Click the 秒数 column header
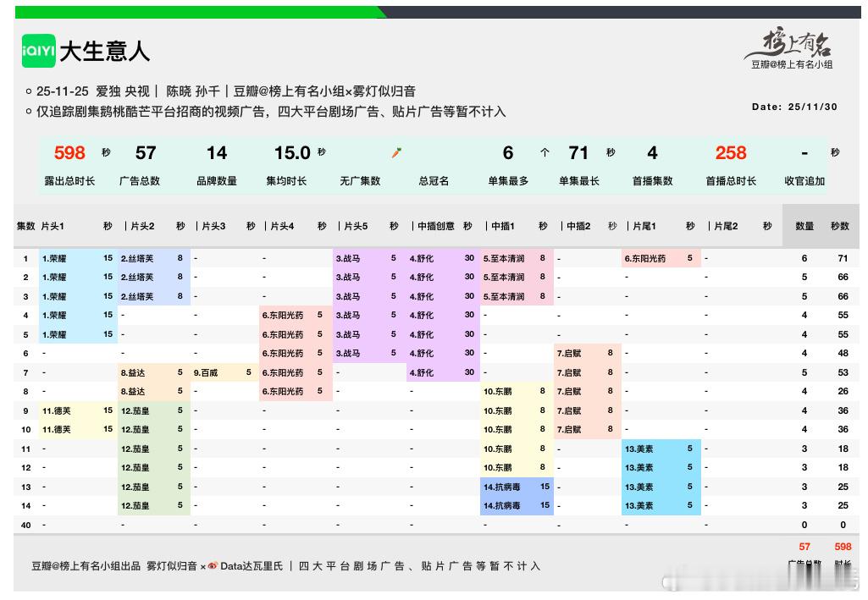Screen dimensions: 868x600 coord(840,226)
